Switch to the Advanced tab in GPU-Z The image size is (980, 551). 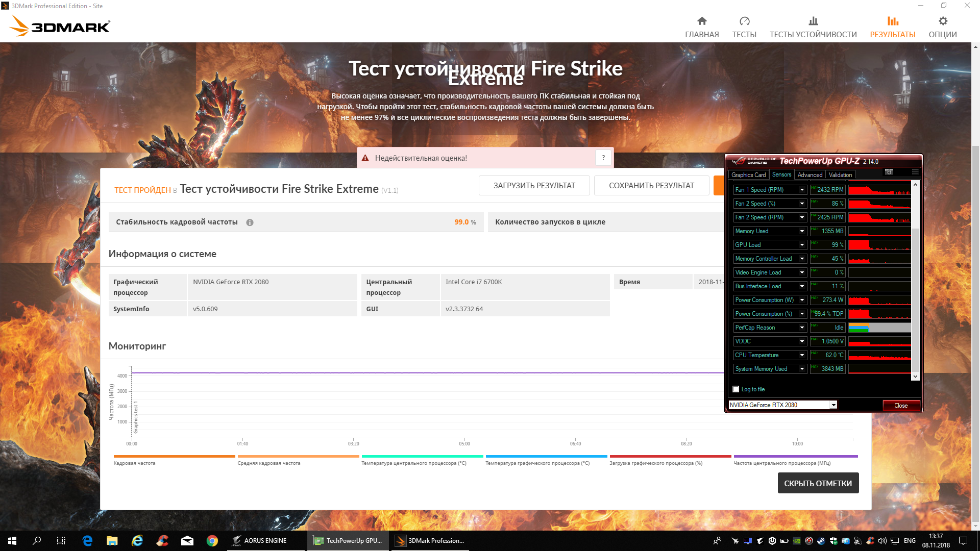810,175
